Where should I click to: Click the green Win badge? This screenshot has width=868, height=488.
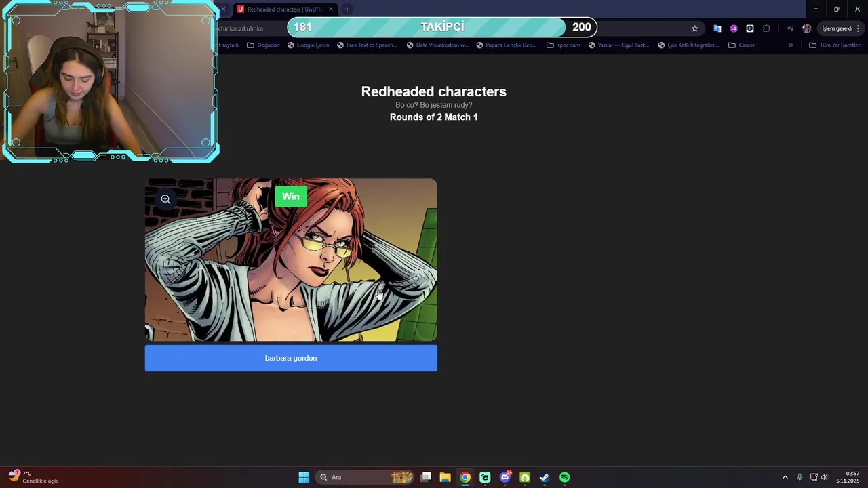(291, 197)
